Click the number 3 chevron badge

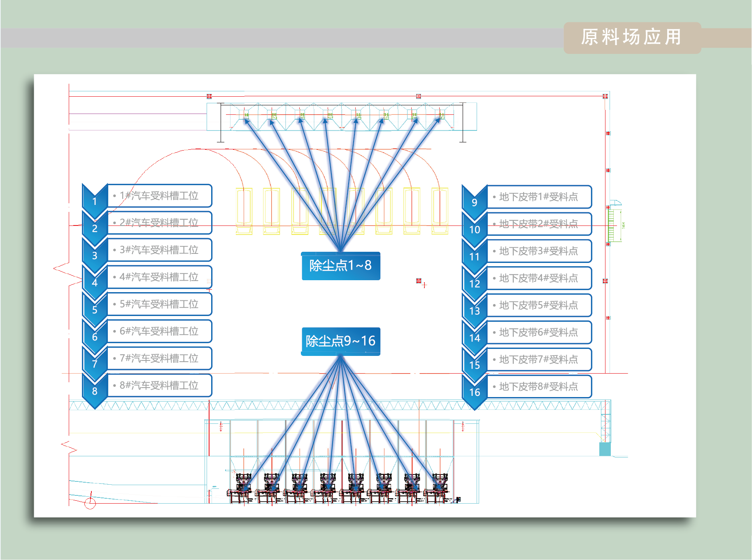pyautogui.click(x=95, y=255)
